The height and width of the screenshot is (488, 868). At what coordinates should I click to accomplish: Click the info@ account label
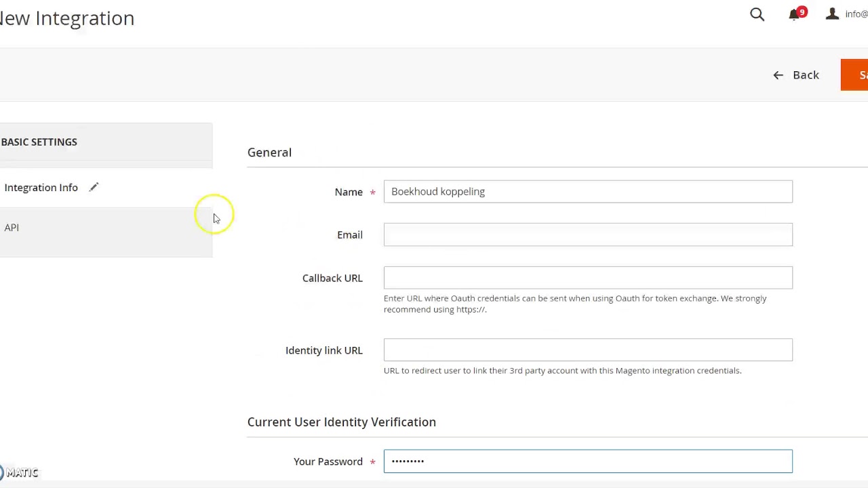[x=856, y=14]
